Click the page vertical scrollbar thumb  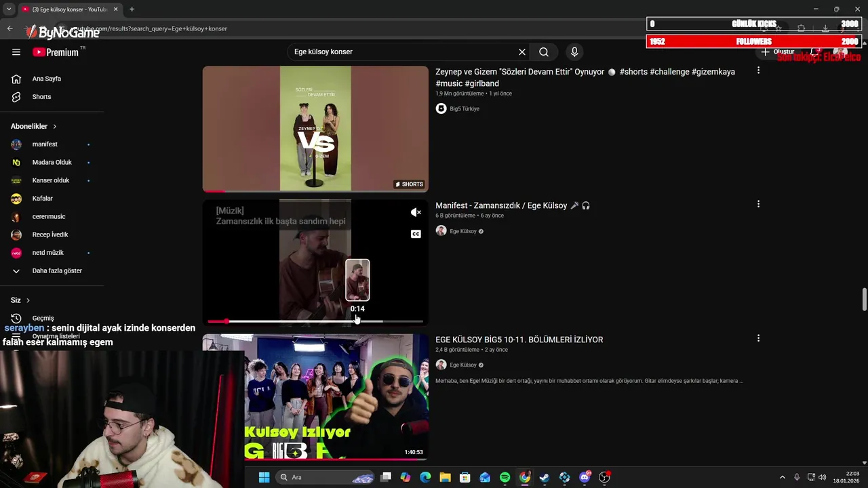(864, 298)
